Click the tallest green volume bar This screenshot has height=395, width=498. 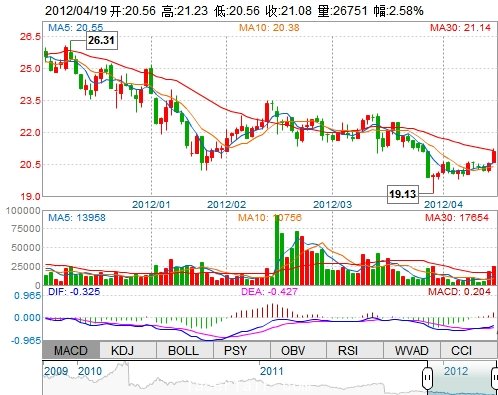[277, 250]
